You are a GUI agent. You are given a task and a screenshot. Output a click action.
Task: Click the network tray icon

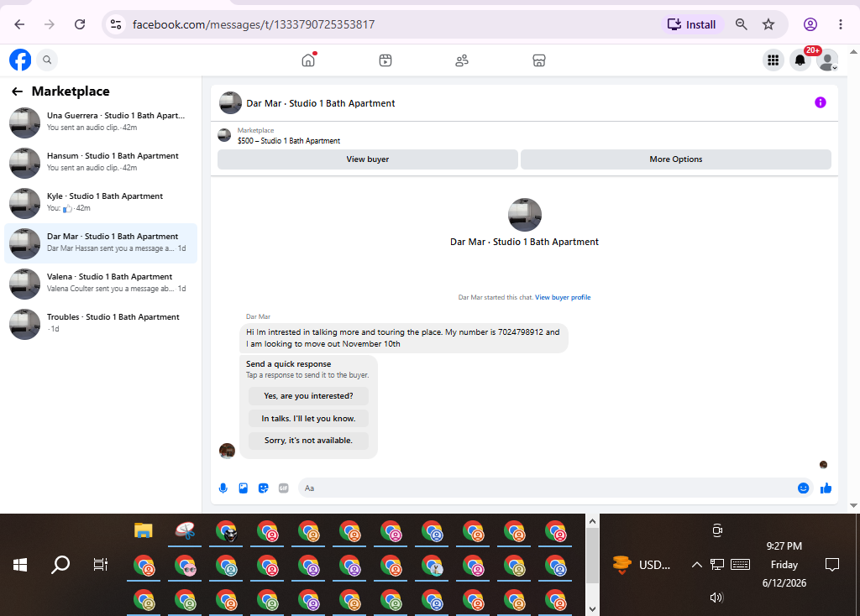pyautogui.click(x=717, y=565)
